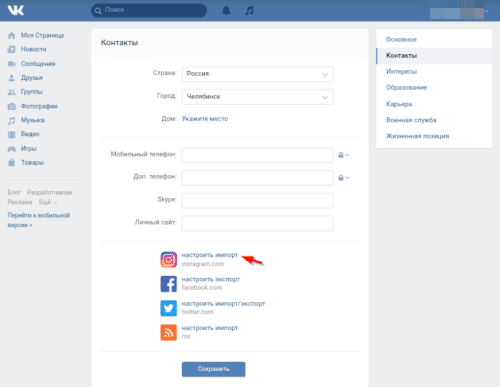Click the note icon beside Музыка
The image size is (500, 387).
pyautogui.click(x=12, y=120)
